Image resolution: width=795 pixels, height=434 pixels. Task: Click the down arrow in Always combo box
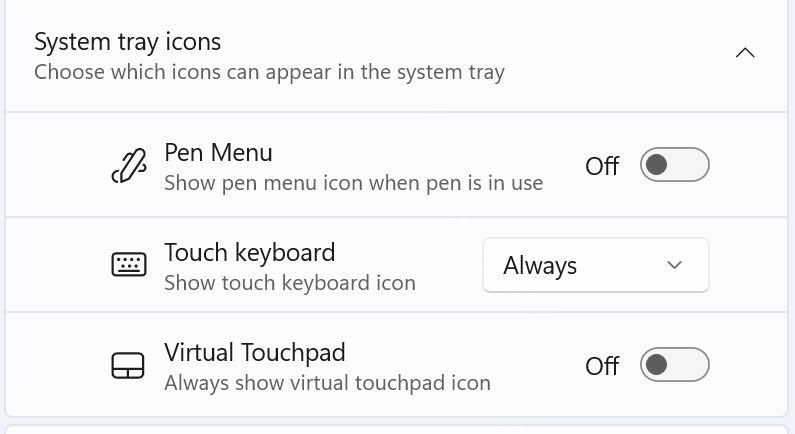(674, 265)
